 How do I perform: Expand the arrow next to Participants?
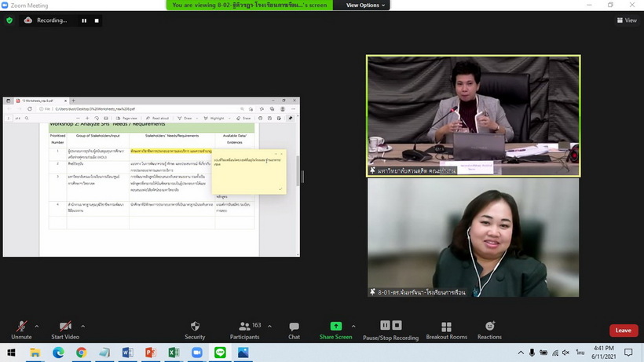[x=268, y=326]
